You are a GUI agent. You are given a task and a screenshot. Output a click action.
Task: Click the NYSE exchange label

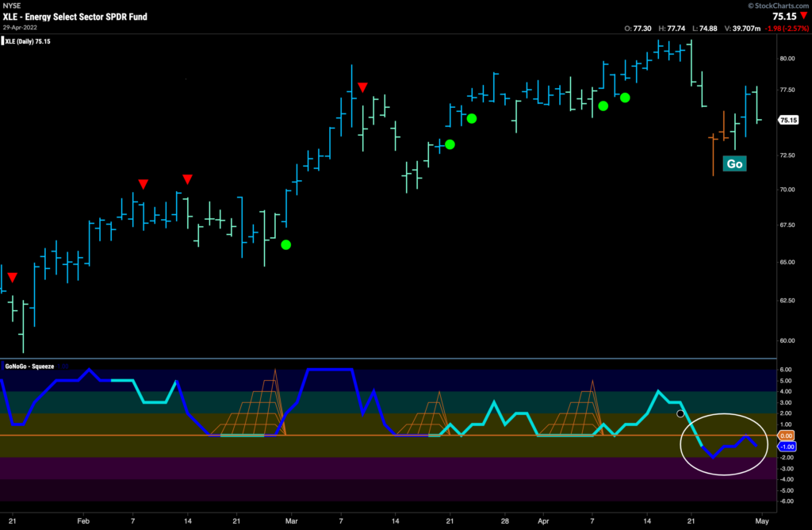click(x=12, y=6)
